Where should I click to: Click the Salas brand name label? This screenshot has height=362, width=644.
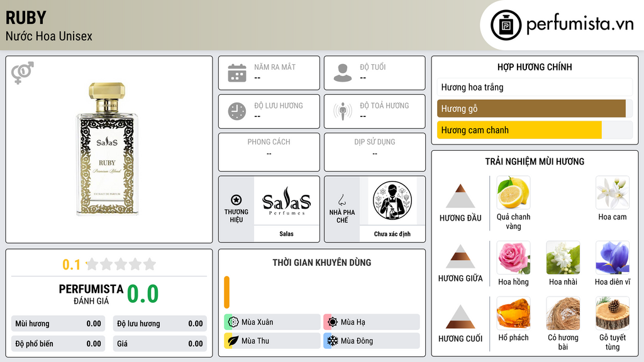286,234
